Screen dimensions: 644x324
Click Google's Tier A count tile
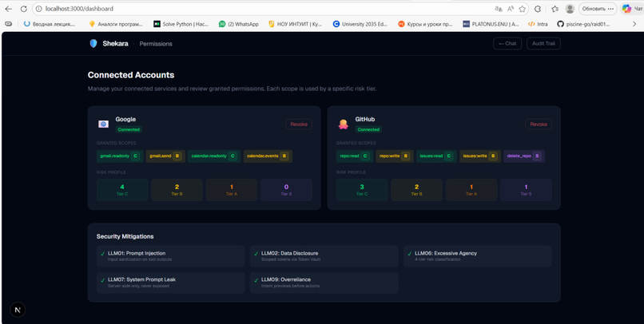[x=232, y=190]
